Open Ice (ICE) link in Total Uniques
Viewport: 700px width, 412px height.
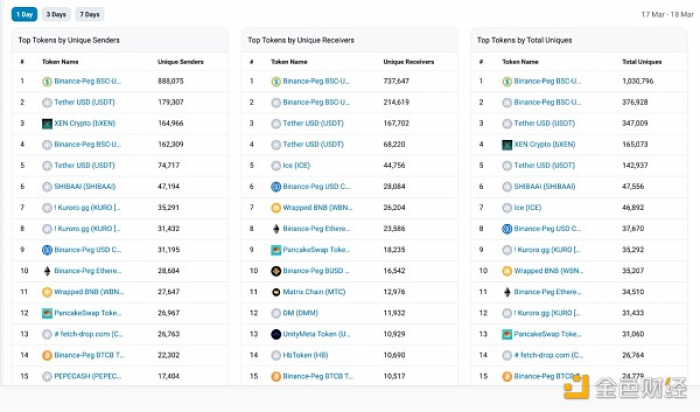[x=528, y=208]
